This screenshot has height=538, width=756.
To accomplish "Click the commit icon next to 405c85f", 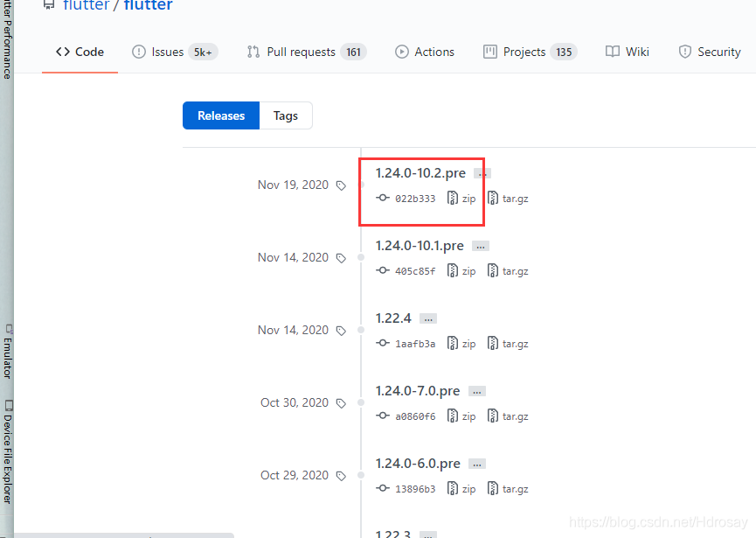I will (x=383, y=270).
